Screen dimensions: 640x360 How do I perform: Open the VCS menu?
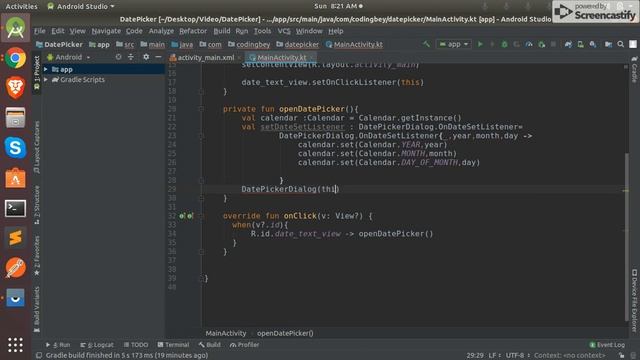[284, 31]
